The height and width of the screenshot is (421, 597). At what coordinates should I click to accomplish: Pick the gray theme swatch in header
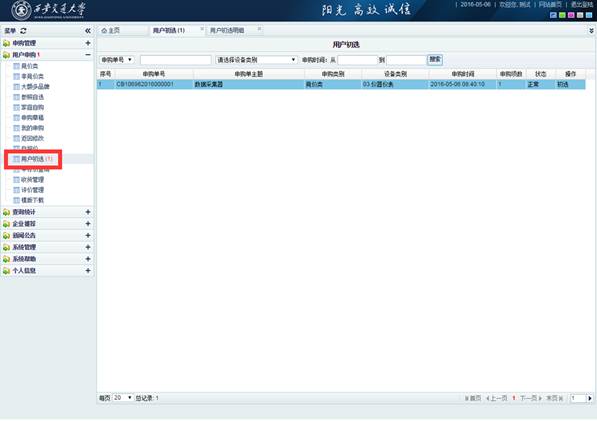tap(580, 15)
